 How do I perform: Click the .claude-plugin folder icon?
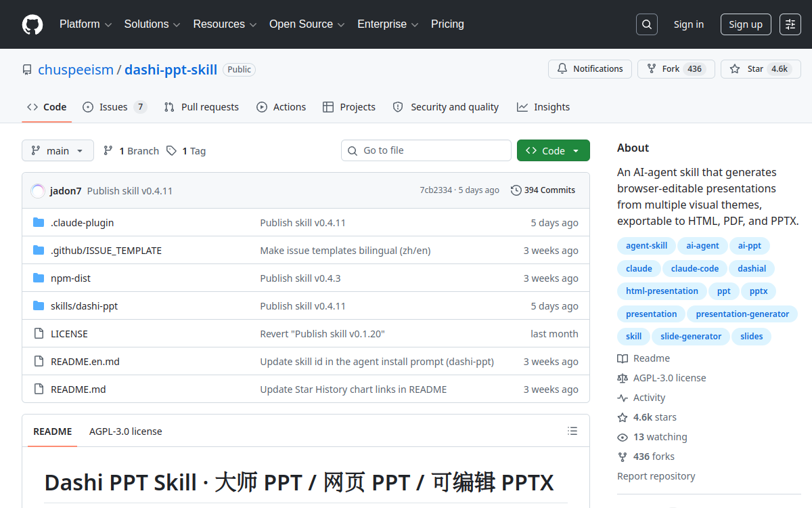(39, 223)
